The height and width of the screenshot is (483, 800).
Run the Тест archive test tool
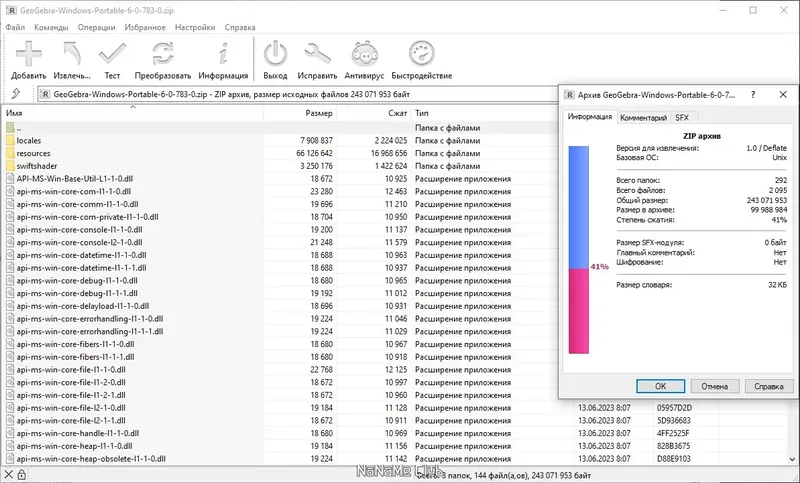tap(112, 54)
